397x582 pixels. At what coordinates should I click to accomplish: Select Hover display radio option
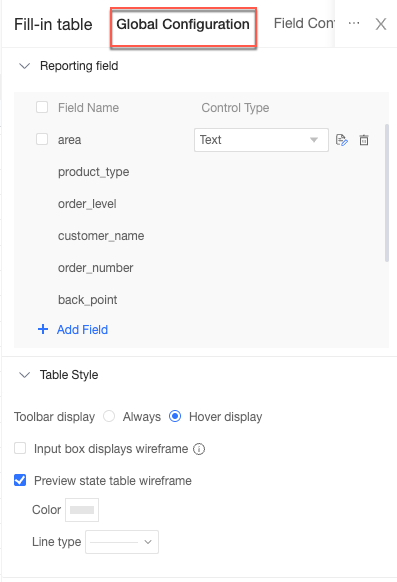pos(175,416)
